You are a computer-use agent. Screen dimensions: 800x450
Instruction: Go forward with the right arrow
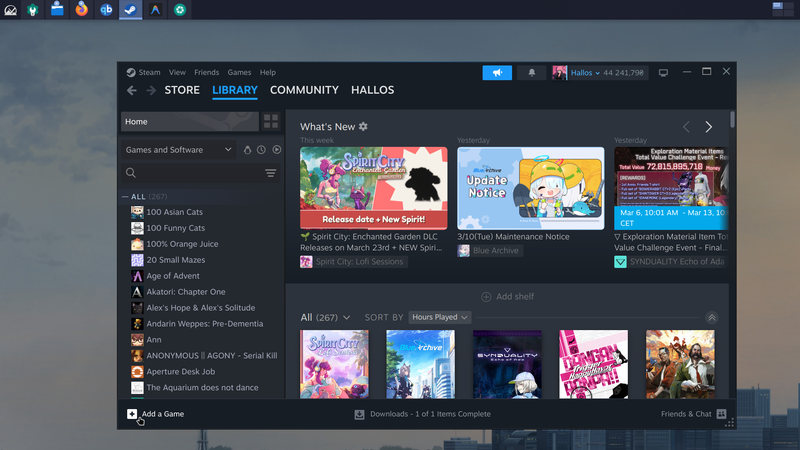[x=151, y=90]
